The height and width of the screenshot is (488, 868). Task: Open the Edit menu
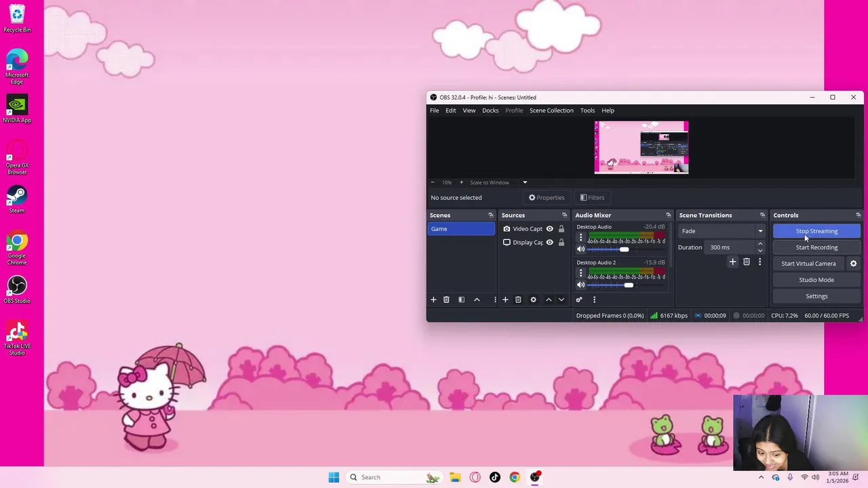point(451,110)
